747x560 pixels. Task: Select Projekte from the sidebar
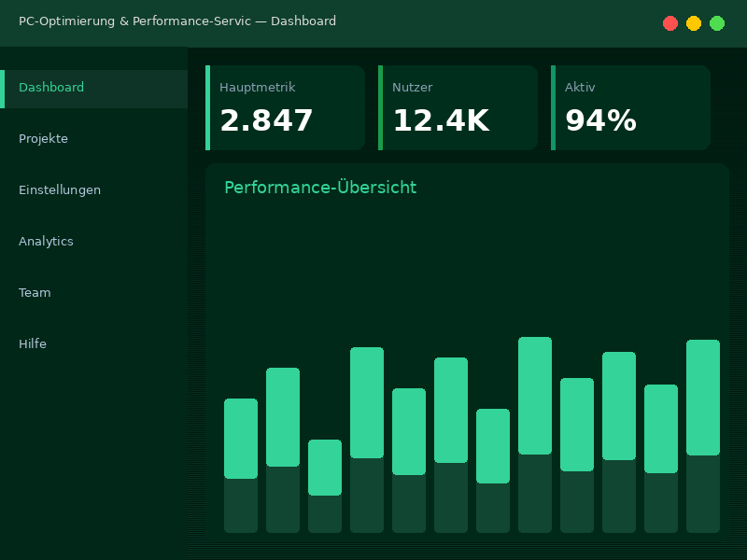coord(44,138)
